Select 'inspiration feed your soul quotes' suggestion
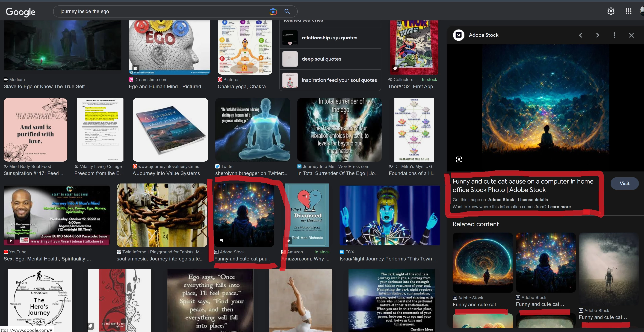 [339, 80]
